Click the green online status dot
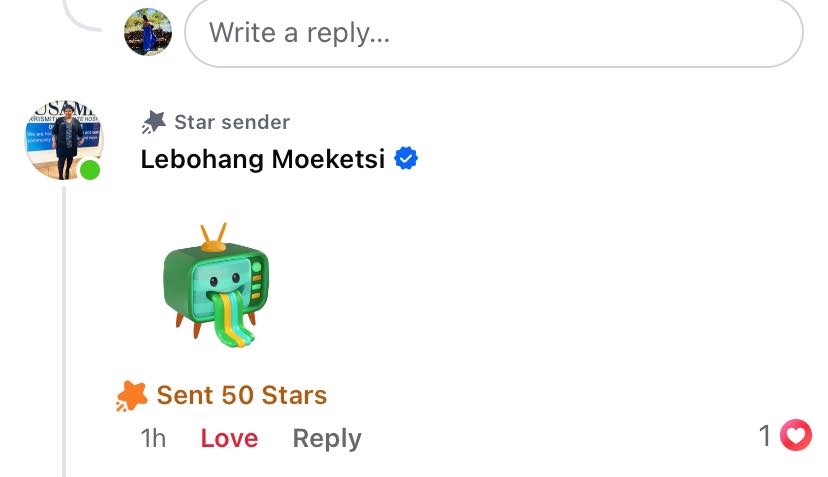Image resolution: width=828 pixels, height=477 pixels. point(90,170)
